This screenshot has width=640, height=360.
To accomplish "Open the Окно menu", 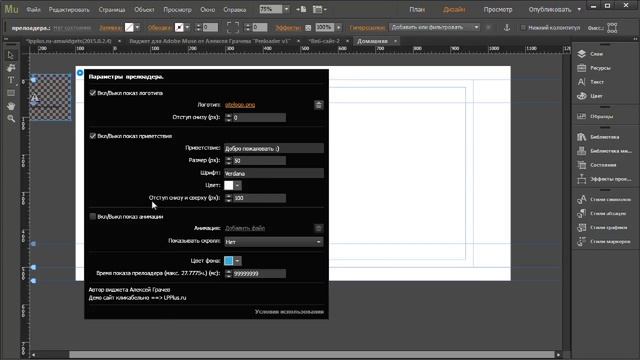I will point(207,9).
